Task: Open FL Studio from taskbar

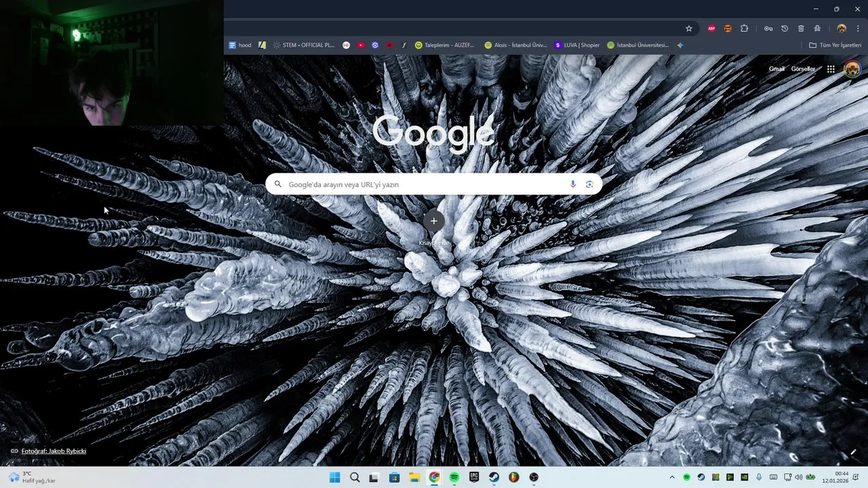Action: pos(514,477)
